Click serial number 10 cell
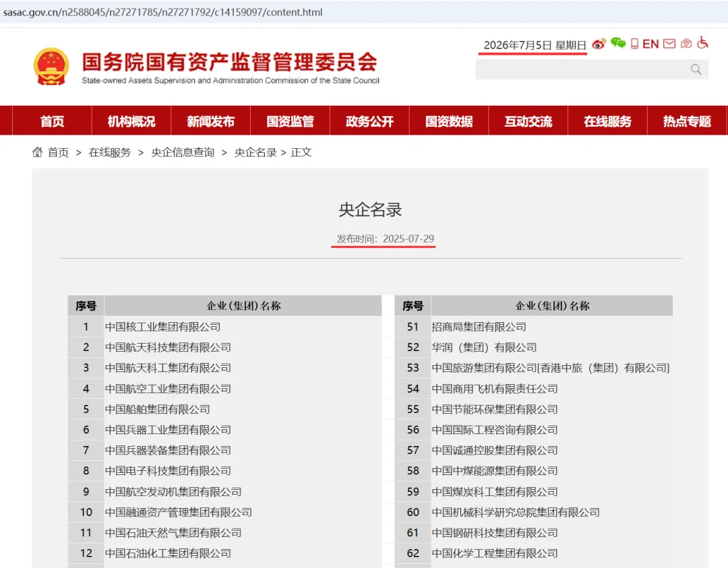Viewport: 728px width, 568px height. 86,512
